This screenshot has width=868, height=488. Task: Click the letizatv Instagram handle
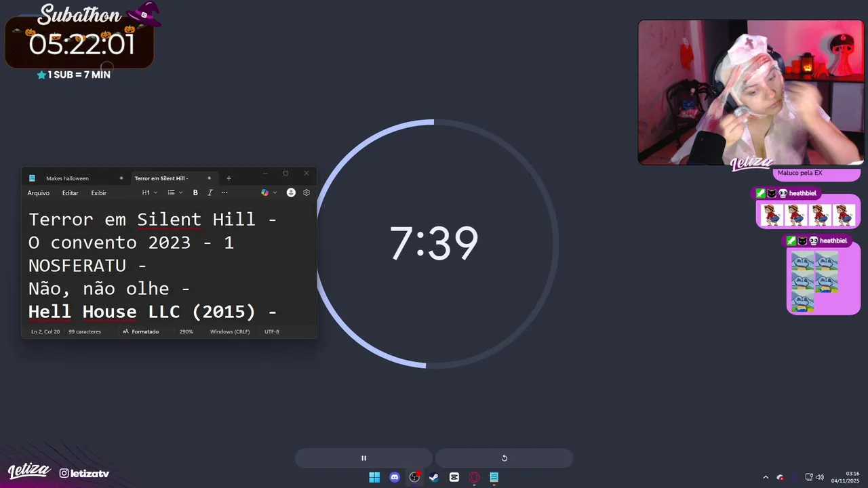[x=84, y=473]
